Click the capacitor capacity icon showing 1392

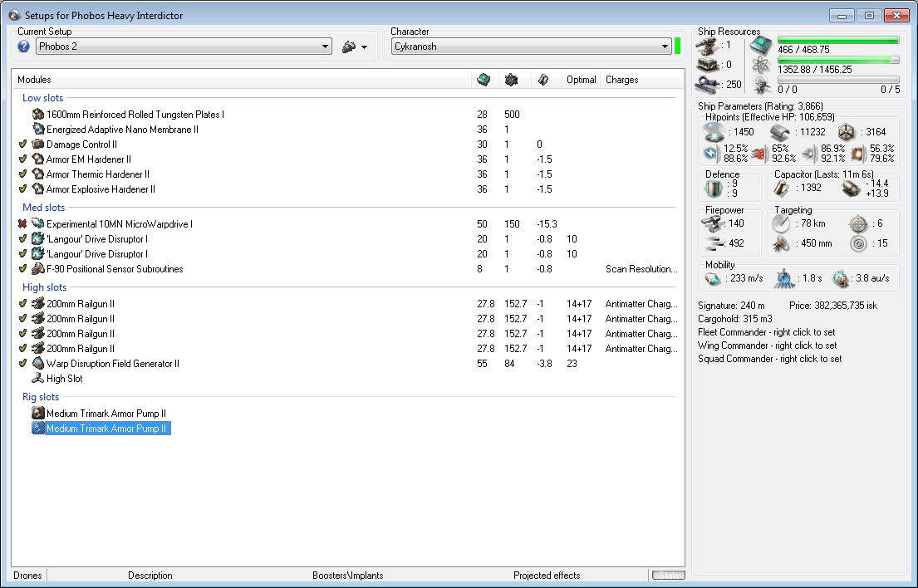(x=783, y=189)
